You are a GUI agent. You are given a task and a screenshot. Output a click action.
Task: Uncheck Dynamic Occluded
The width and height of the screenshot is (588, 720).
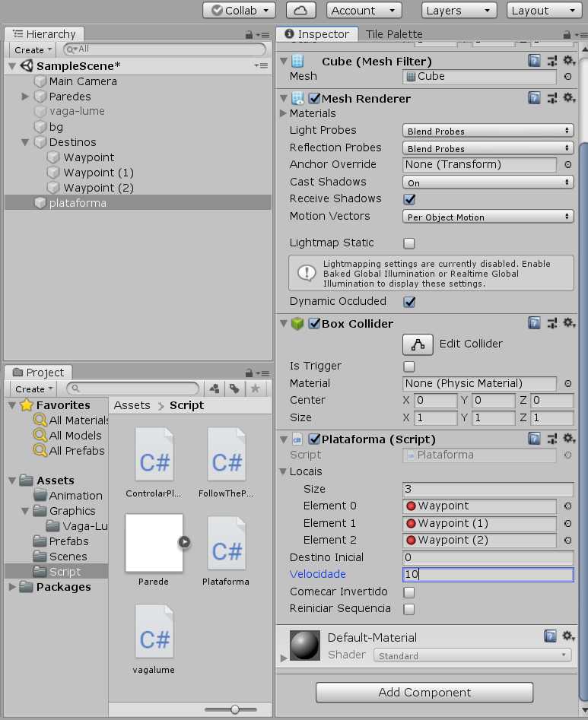point(408,302)
